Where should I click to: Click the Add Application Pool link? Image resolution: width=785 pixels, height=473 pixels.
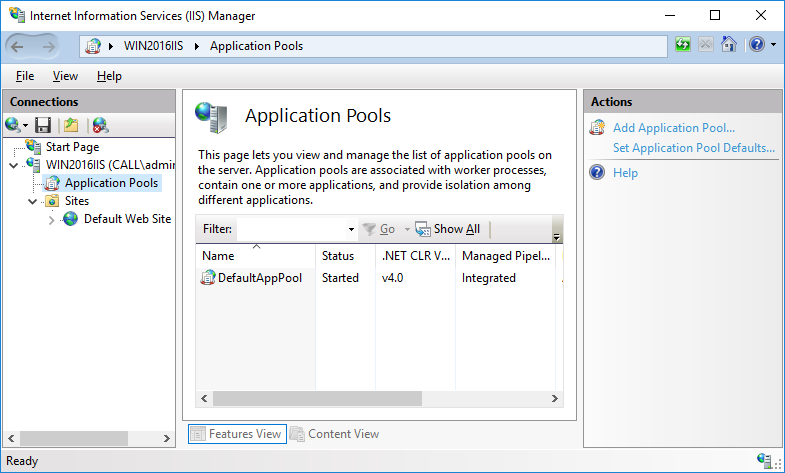click(x=674, y=128)
